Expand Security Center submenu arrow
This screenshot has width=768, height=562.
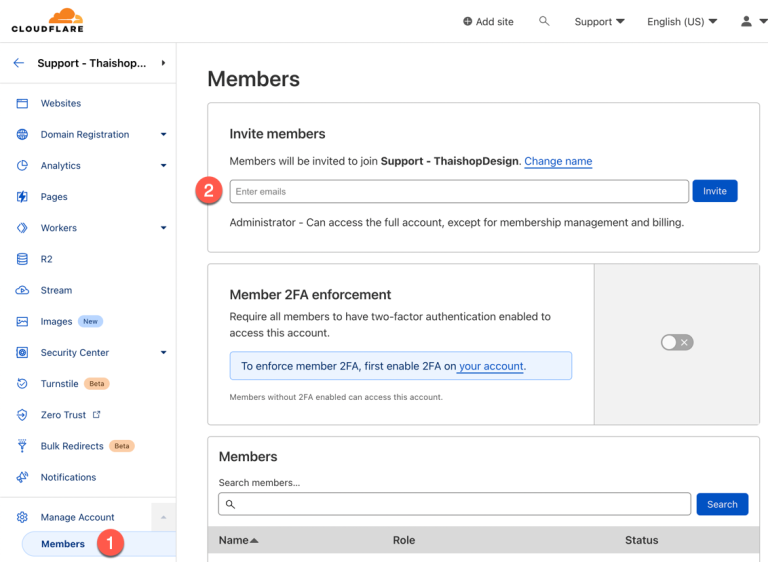[x=164, y=352]
